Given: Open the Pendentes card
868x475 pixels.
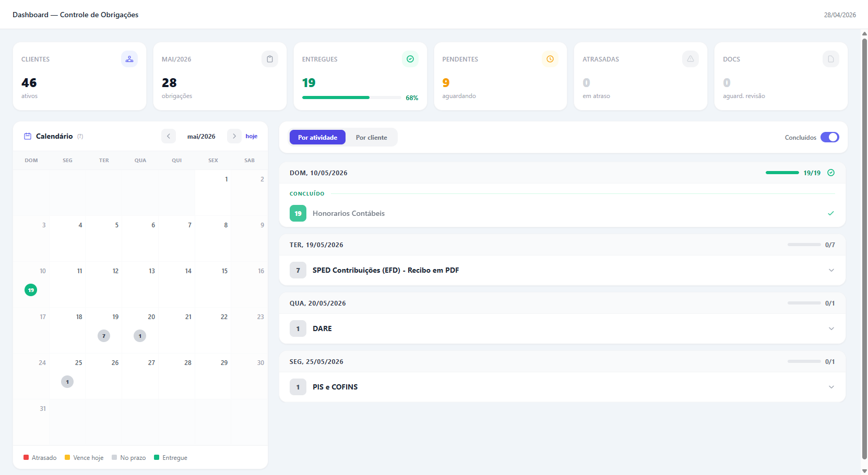Looking at the screenshot, I should pos(501,76).
